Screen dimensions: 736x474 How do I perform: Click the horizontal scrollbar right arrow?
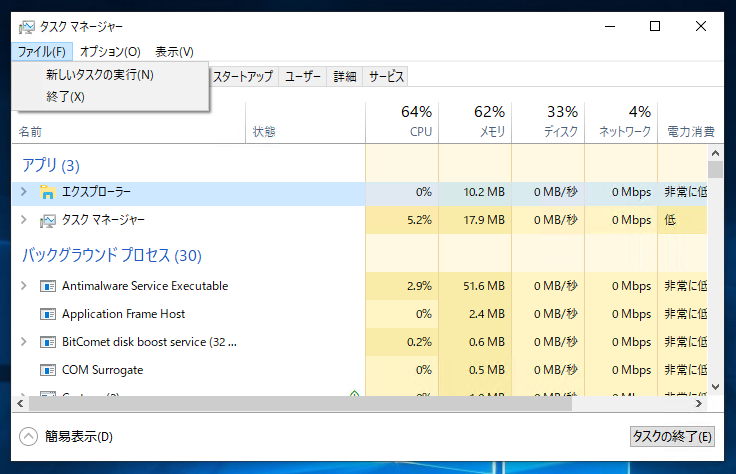699,404
